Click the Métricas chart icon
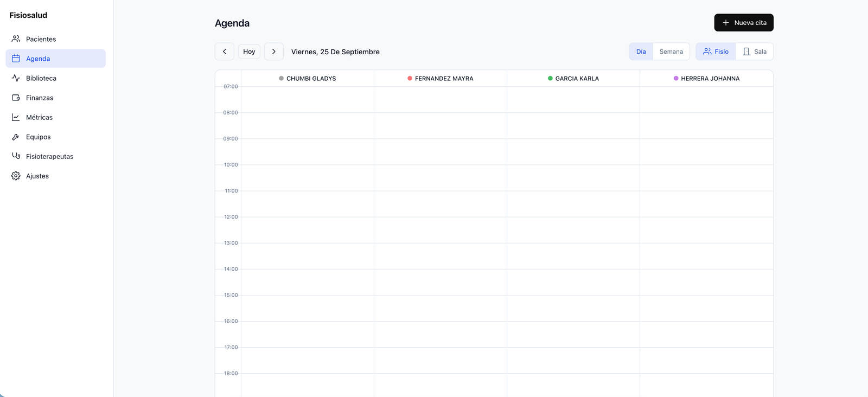 (x=16, y=117)
